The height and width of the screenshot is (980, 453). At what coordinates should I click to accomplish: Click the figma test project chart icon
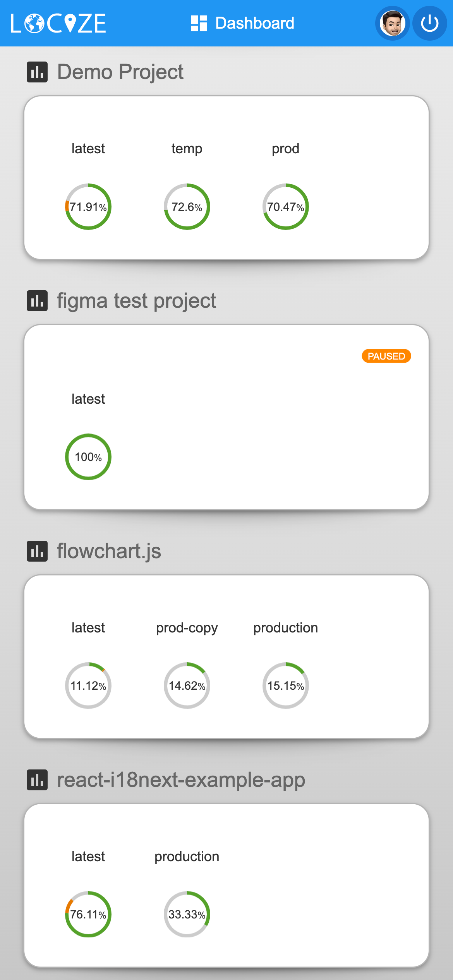37,301
